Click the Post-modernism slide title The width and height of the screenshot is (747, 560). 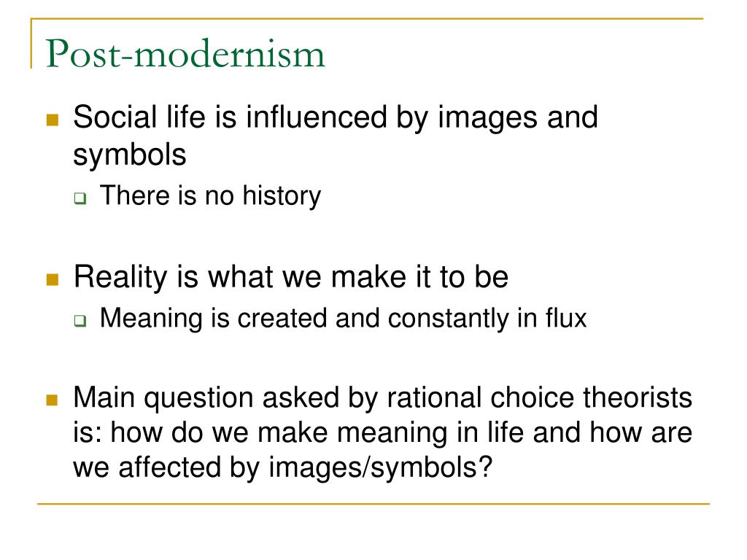pos(185,54)
